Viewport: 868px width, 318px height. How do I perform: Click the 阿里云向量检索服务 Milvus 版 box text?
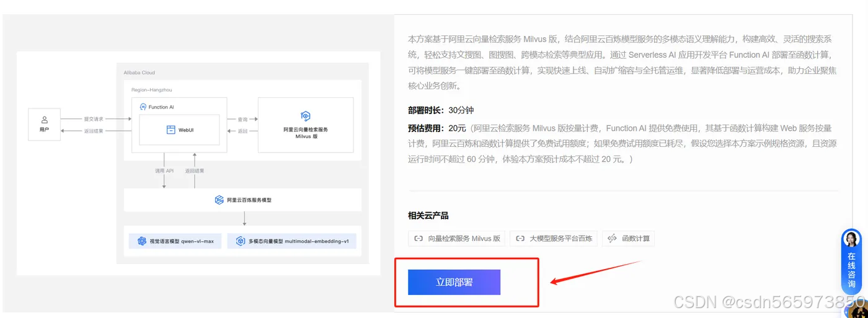(306, 133)
